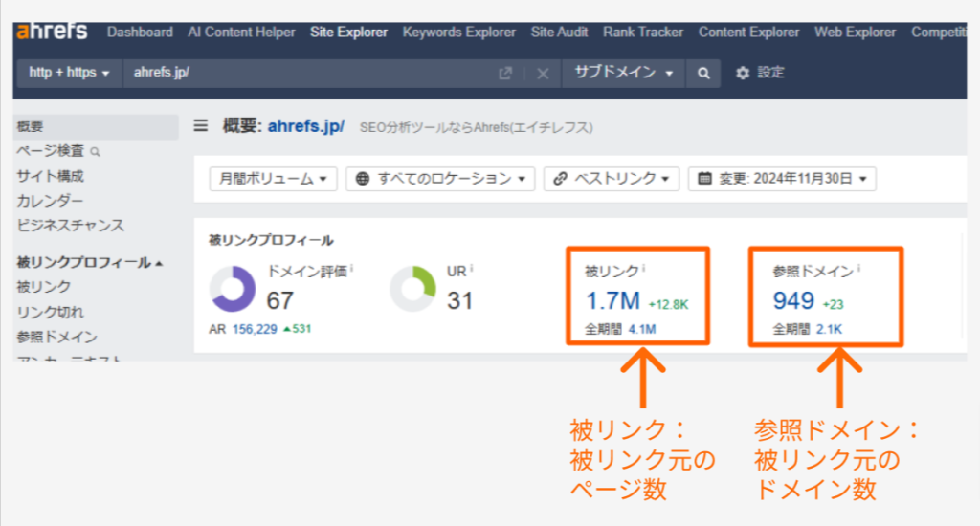Click the ahrefs logo

point(52,32)
